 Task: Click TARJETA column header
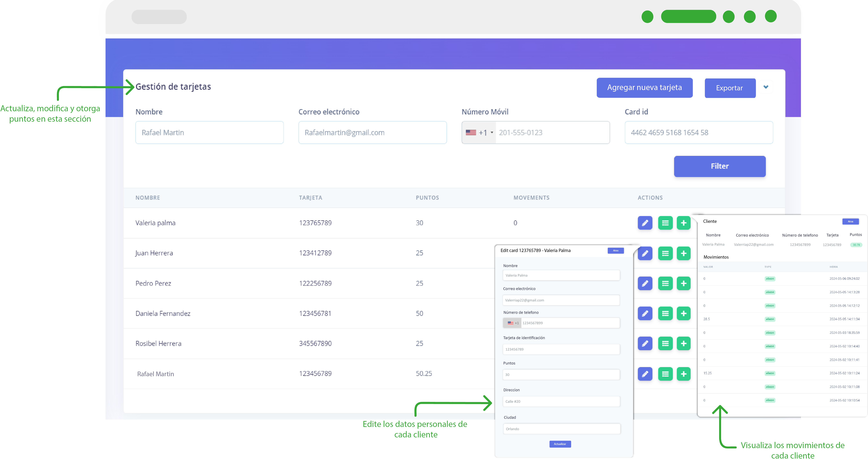(x=310, y=198)
